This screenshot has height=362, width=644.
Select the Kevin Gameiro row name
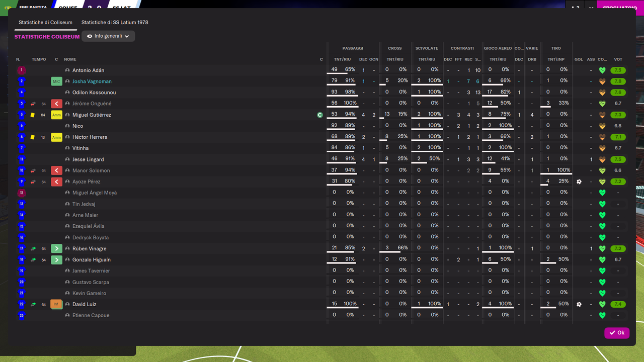89,293
